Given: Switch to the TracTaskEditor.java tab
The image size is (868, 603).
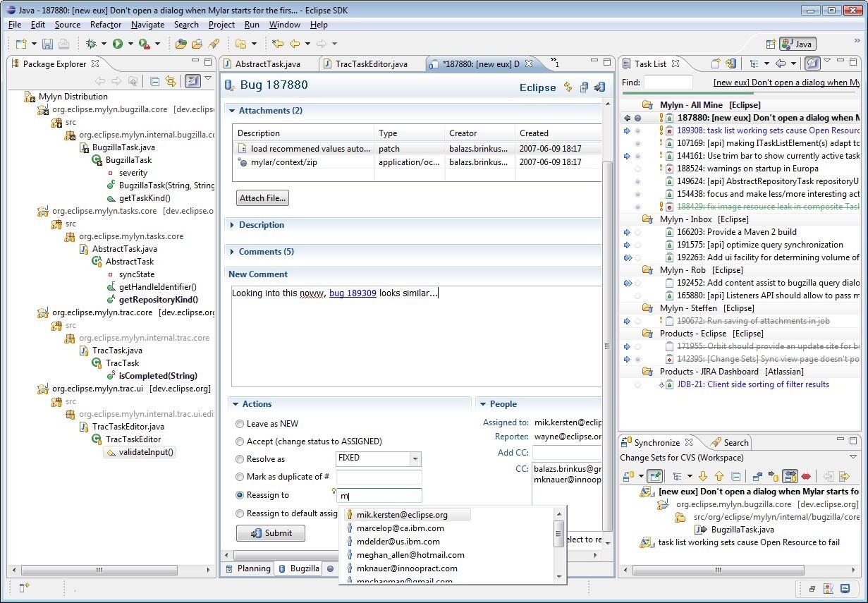Looking at the screenshot, I should coord(371,63).
